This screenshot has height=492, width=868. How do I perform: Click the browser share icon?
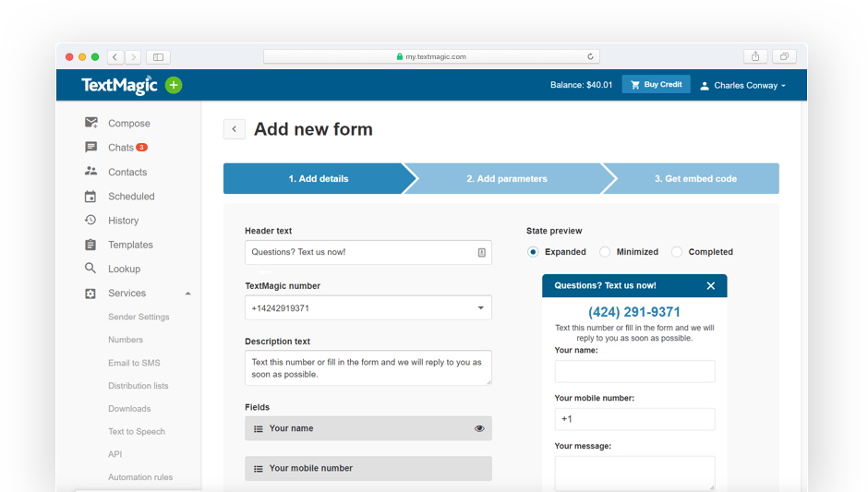755,56
